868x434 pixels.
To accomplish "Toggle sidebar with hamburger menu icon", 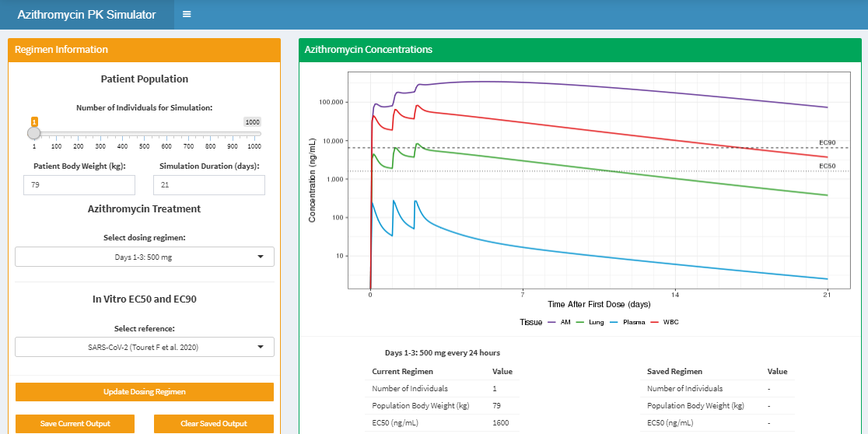I will [x=187, y=15].
